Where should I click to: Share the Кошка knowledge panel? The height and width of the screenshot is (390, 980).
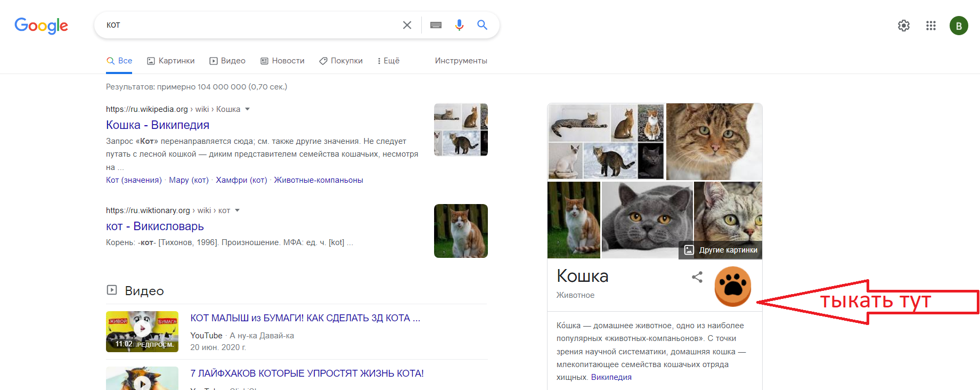coord(697,277)
